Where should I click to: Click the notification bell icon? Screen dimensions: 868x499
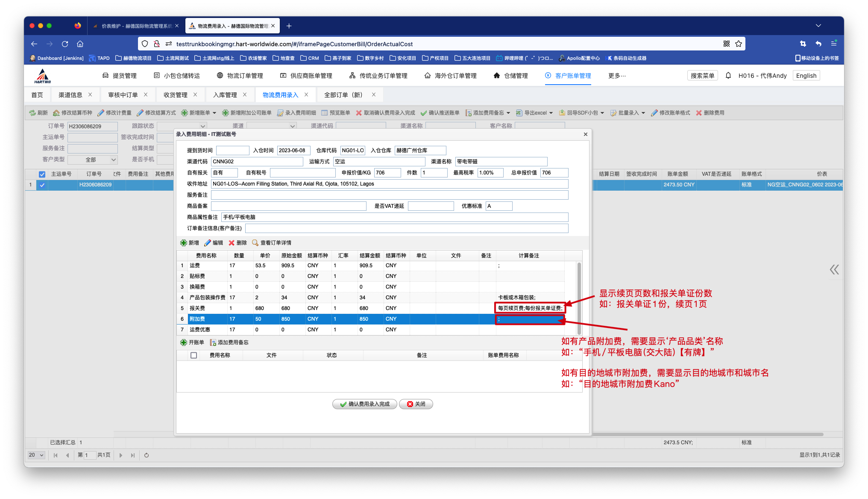728,76
